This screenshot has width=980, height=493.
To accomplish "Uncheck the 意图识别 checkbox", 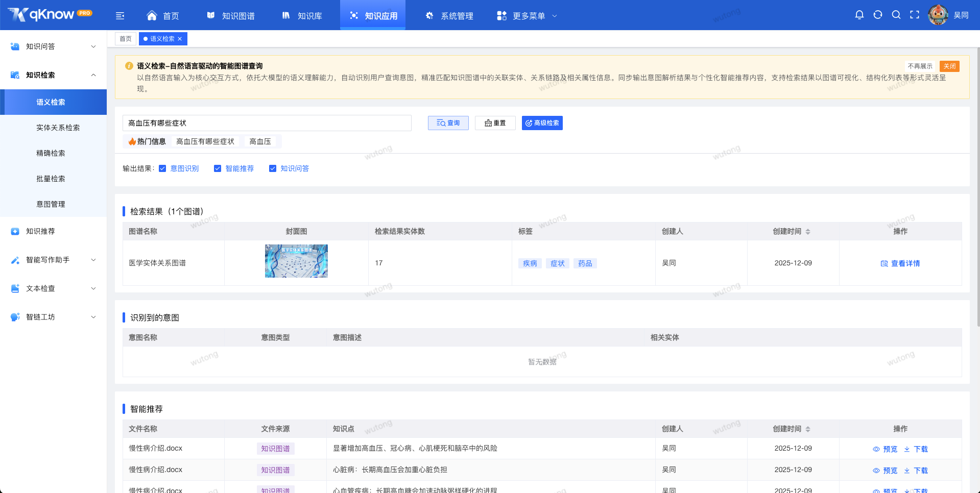I will coord(162,168).
